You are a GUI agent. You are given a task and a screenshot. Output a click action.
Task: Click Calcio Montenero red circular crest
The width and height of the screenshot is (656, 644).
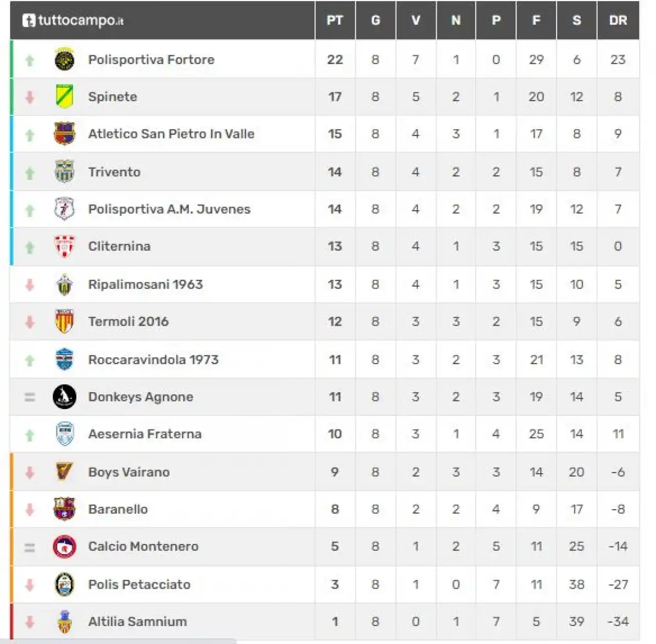pyautogui.click(x=64, y=547)
